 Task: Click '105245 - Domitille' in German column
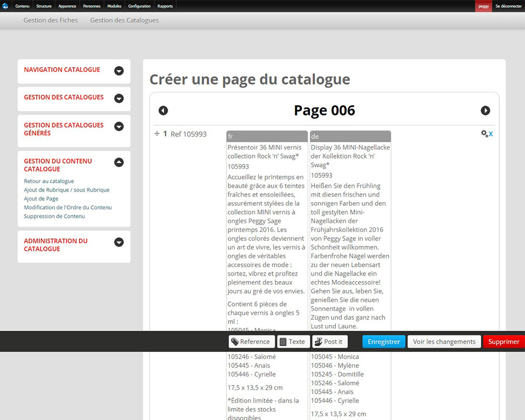[x=337, y=374]
